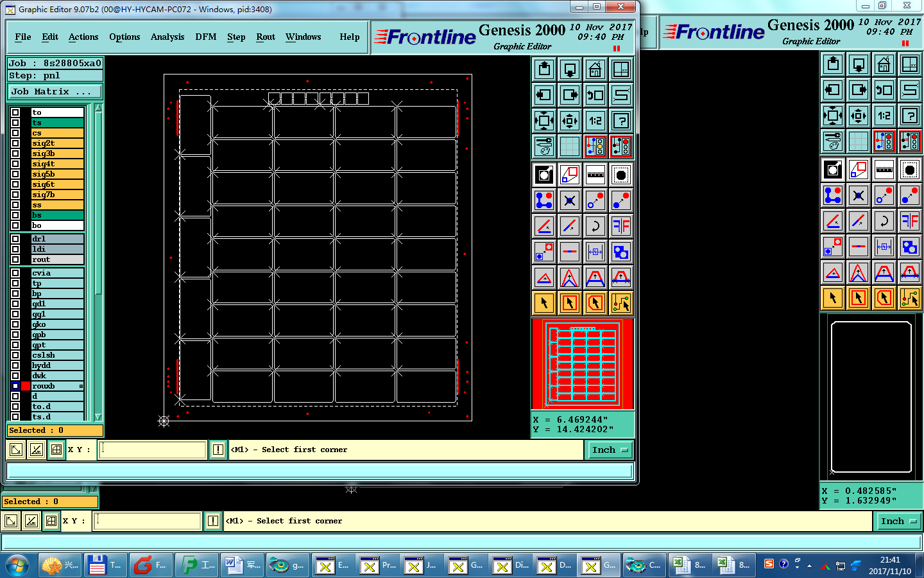The width and height of the screenshot is (924, 578).
Task: Open the File menu
Action: 23,37
